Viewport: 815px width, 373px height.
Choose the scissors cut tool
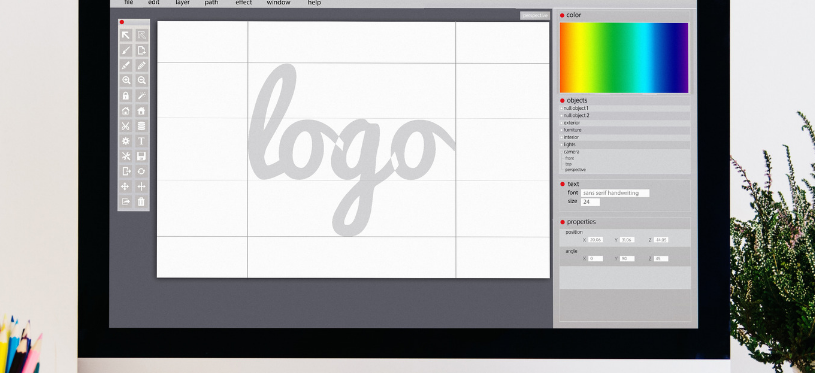(x=126, y=126)
